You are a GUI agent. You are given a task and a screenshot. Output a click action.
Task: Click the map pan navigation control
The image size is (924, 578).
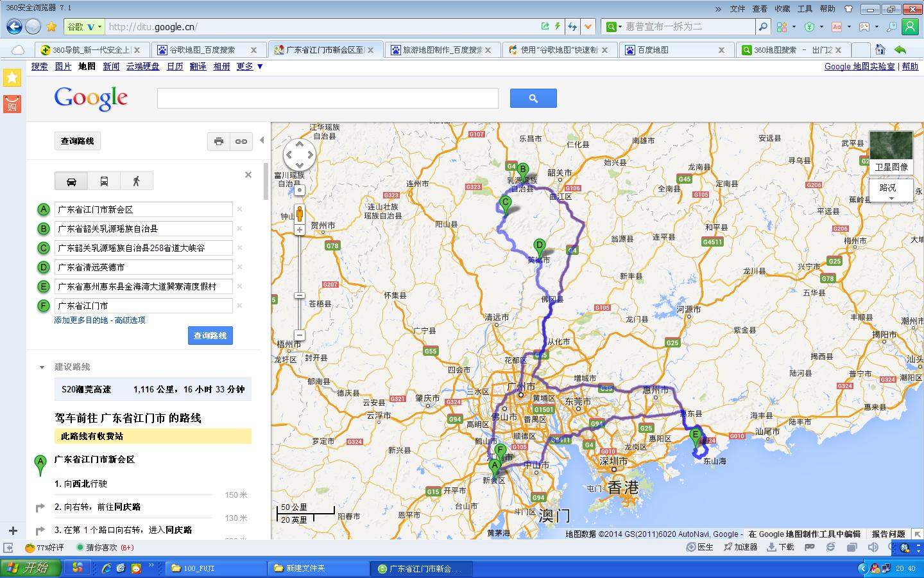300,155
